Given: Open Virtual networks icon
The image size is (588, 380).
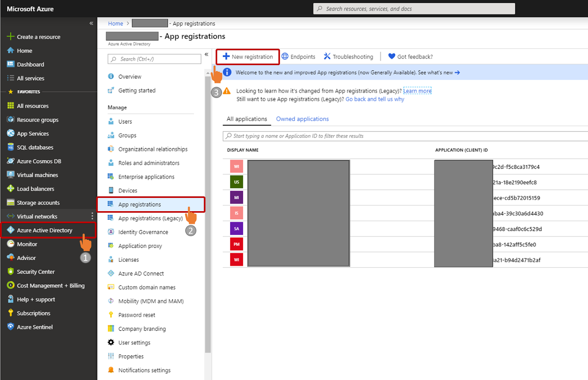Looking at the screenshot, I should (x=11, y=216).
